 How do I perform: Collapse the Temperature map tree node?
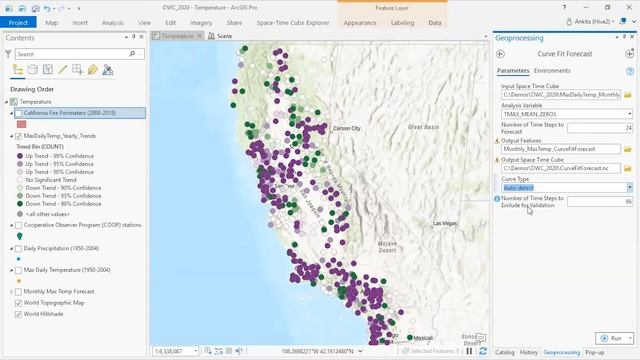(7, 102)
